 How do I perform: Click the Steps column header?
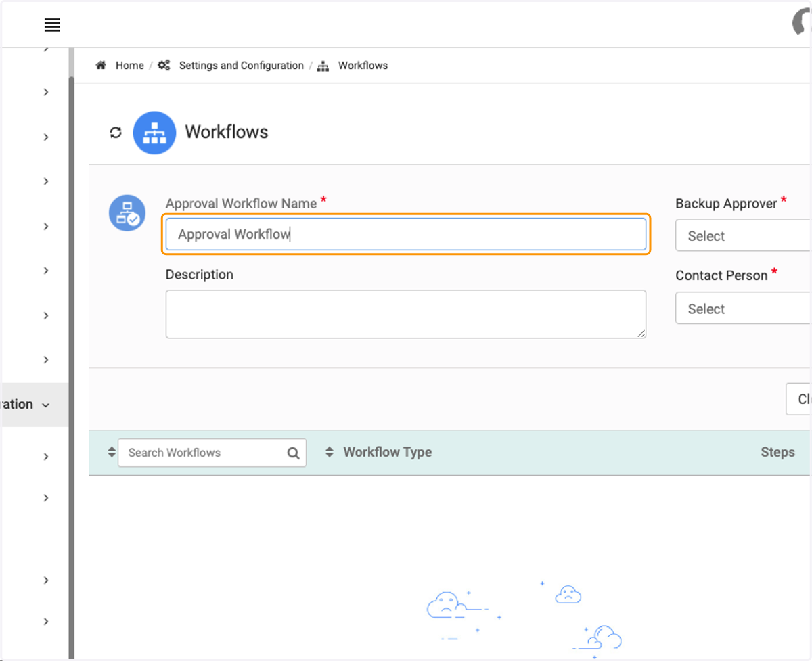[x=777, y=452]
